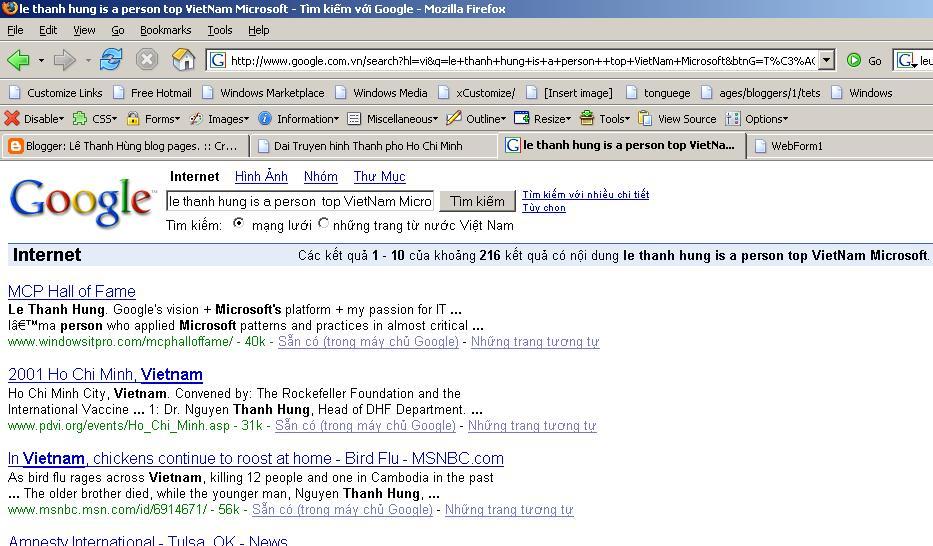Open the '2001 Ho Chi Minh, Vietnam' result

(x=105, y=375)
